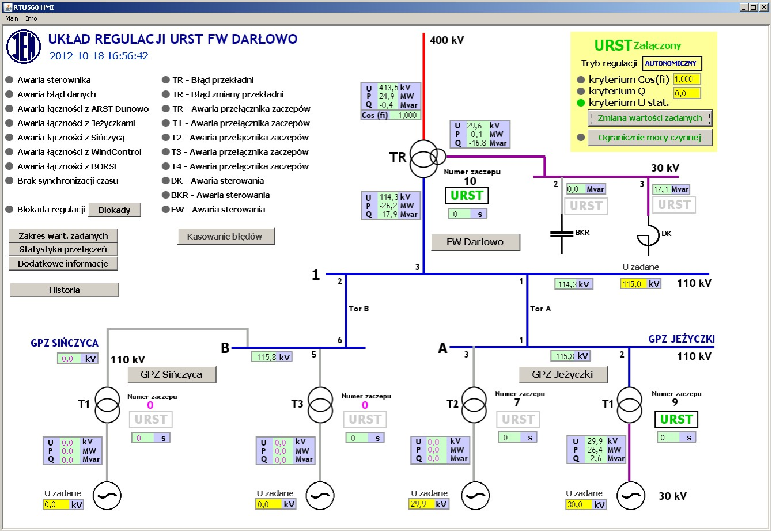
Task: Click the BKR capacitor bank symbol
Action: click(x=563, y=233)
